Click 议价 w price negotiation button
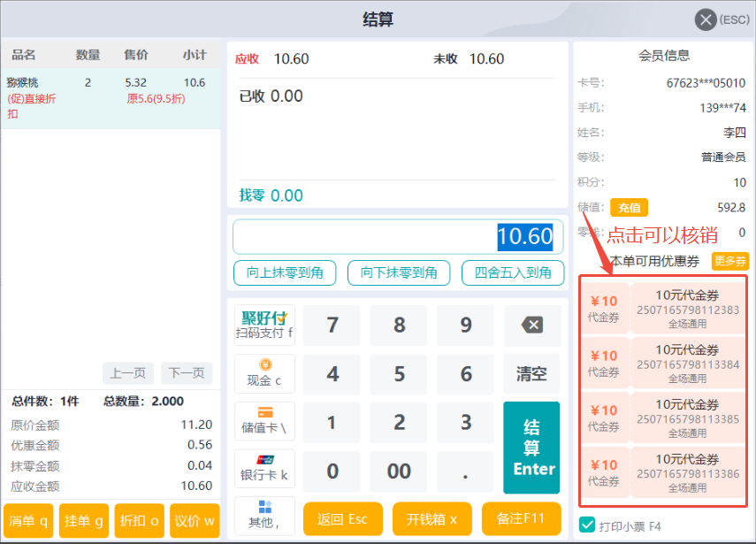Image resolution: width=756 pixels, height=544 pixels. coord(195,521)
